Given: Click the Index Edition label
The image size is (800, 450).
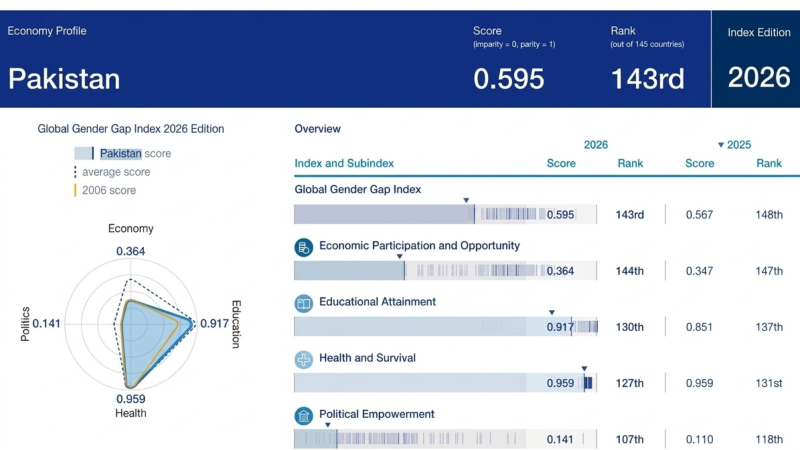Looking at the screenshot, I should coord(759,32).
